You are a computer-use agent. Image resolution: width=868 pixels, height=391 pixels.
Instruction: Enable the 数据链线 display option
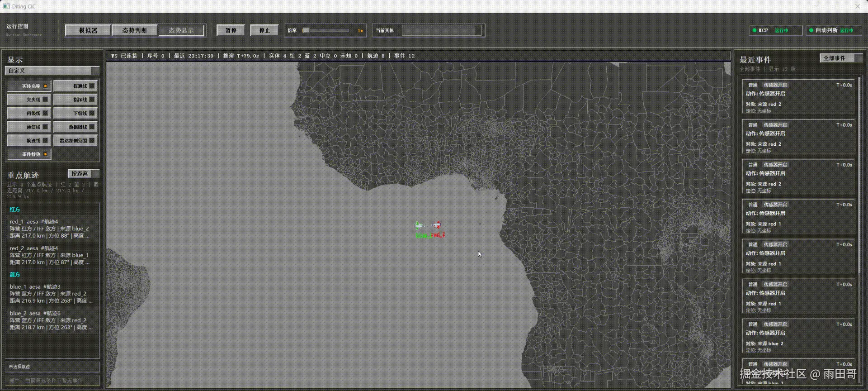point(75,127)
